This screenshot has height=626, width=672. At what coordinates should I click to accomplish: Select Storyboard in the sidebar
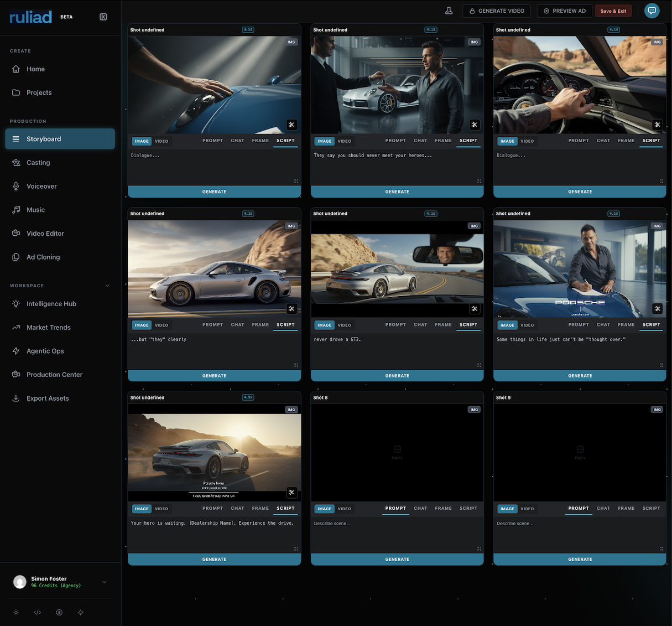[60, 139]
